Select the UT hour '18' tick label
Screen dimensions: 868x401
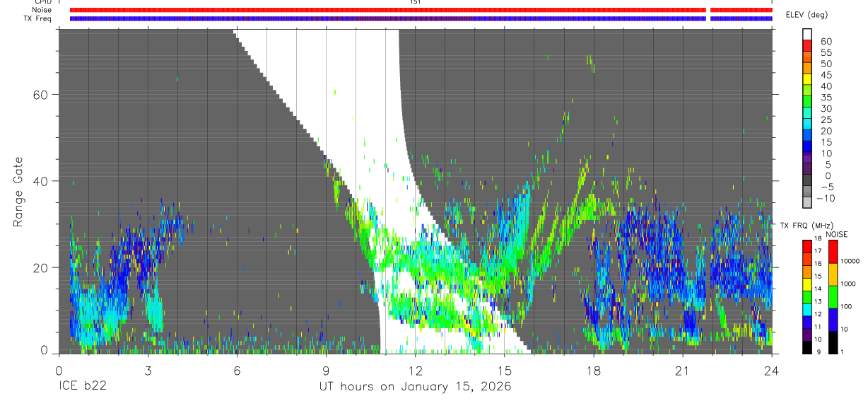[x=594, y=371]
